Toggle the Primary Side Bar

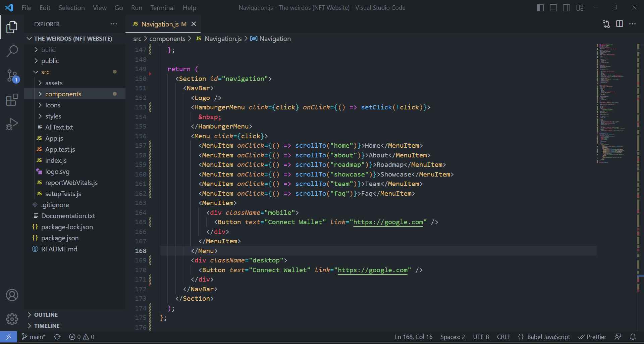[540, 7]
